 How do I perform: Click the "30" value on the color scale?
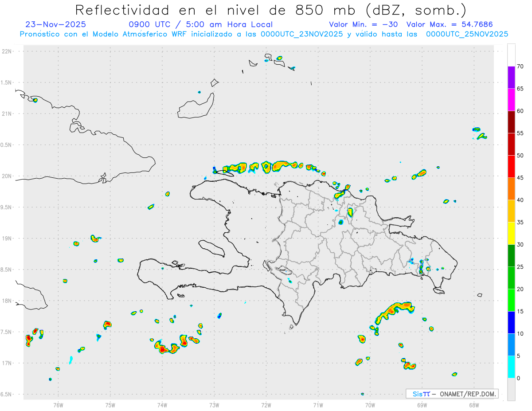pos(520,244)
